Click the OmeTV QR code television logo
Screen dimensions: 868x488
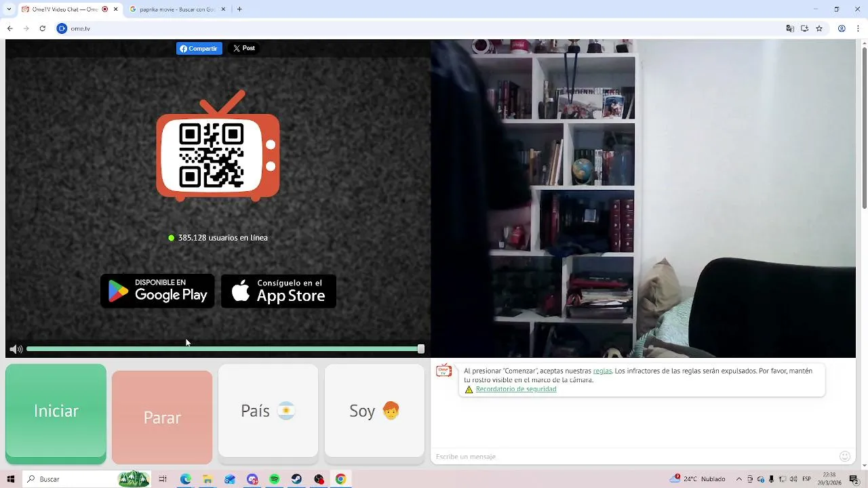tap(218, 146)
